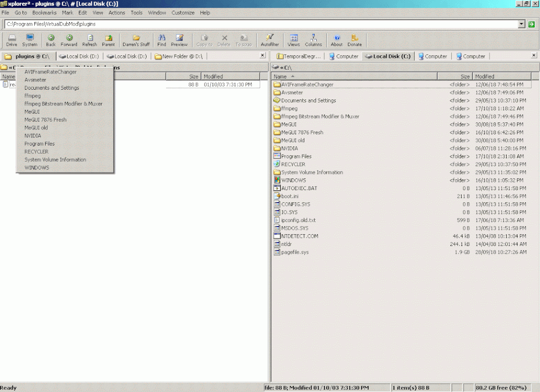The width and height of the screenshot is (540, 392).
Task: Select the ntldr file row
Action: coord(401,244)
